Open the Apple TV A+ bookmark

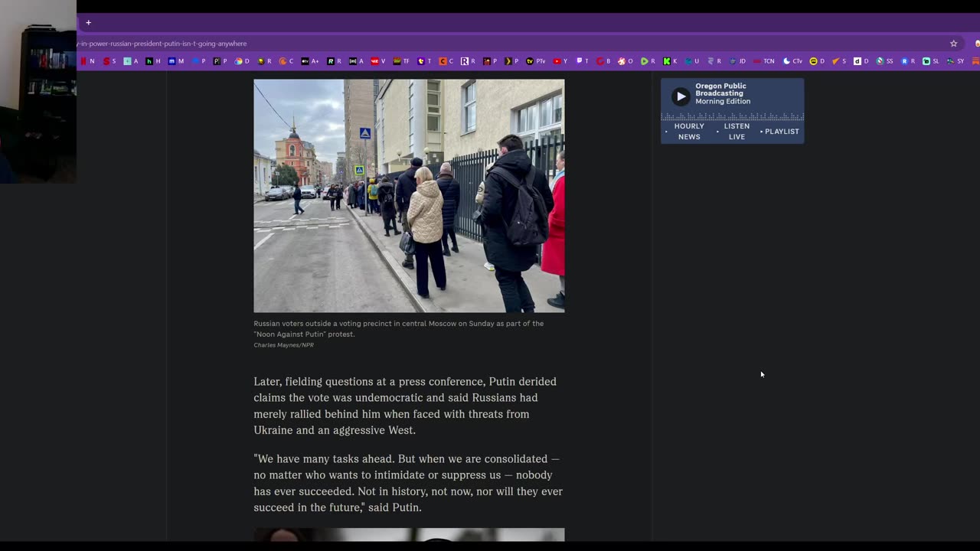click(x=310, y=61)
